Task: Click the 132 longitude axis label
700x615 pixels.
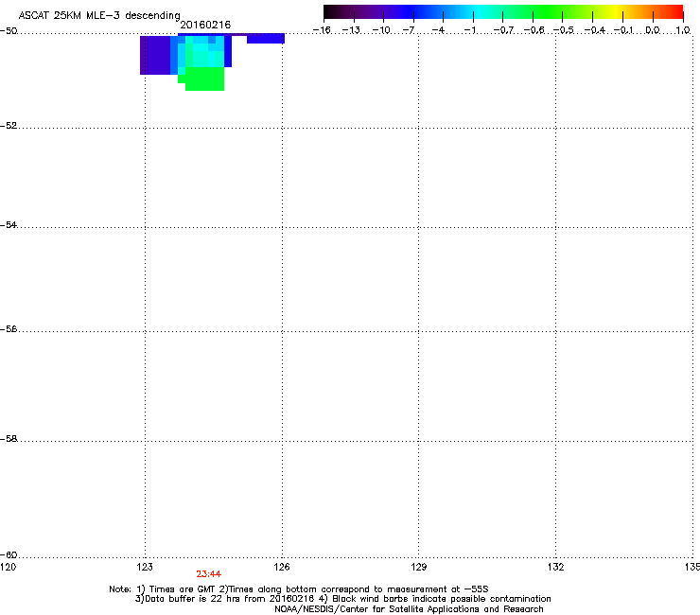Action: pyautogui.click(x=555, y=567)
